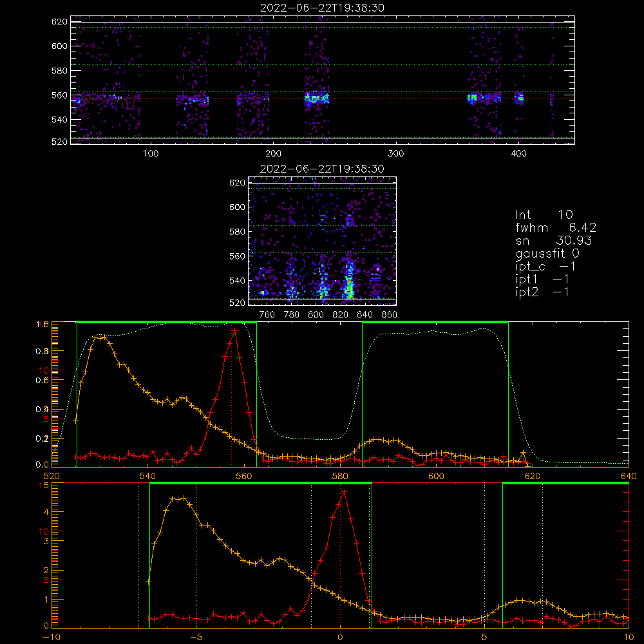This screenshot has width=644, height=644.
Task: Click the bright vertical streak near 828 in the middle image
Action: [348, 279]
